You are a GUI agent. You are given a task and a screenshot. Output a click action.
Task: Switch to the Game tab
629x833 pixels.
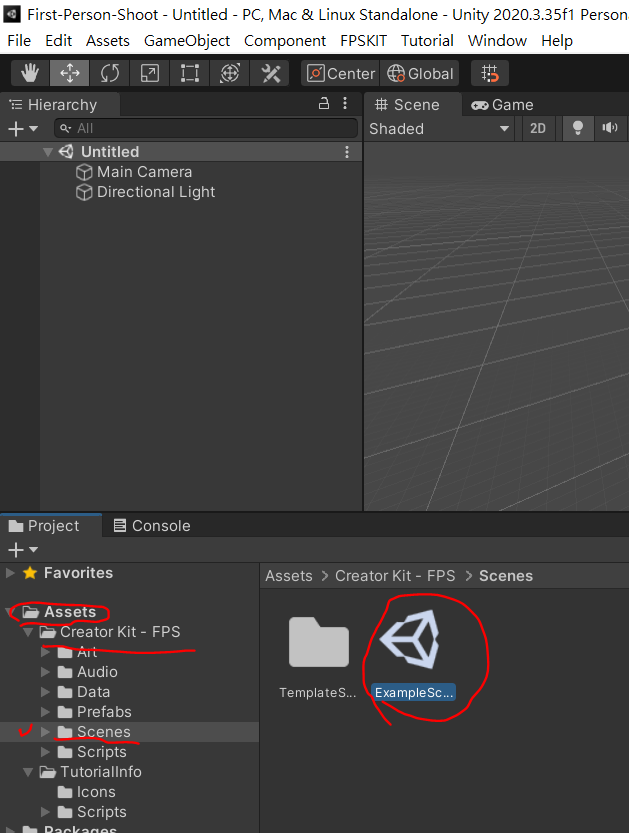502,105
